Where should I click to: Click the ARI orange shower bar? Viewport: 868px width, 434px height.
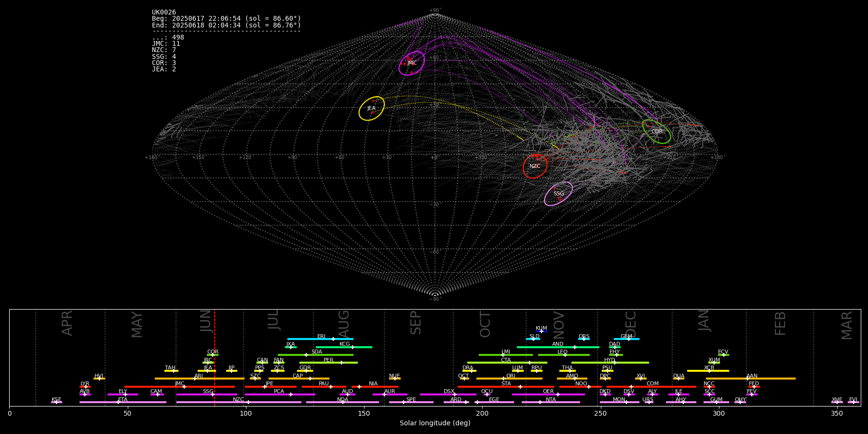tap(199, 379)
